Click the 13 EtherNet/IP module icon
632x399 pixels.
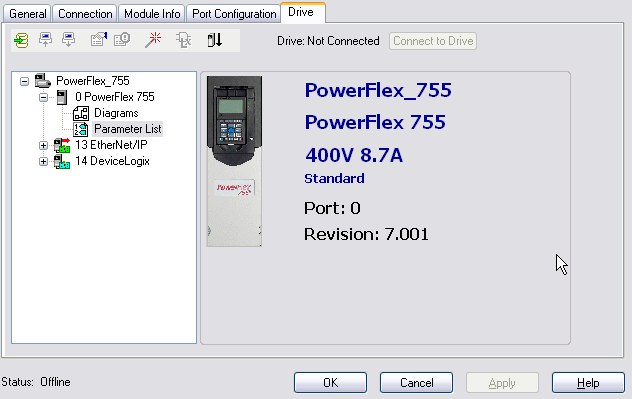[x=62, y=145]
